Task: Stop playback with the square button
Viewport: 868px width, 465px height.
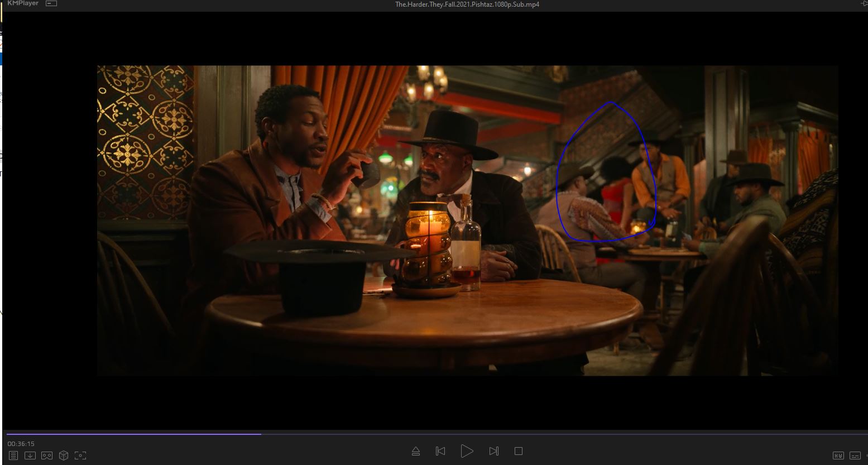Action: [x=519, y=451]
